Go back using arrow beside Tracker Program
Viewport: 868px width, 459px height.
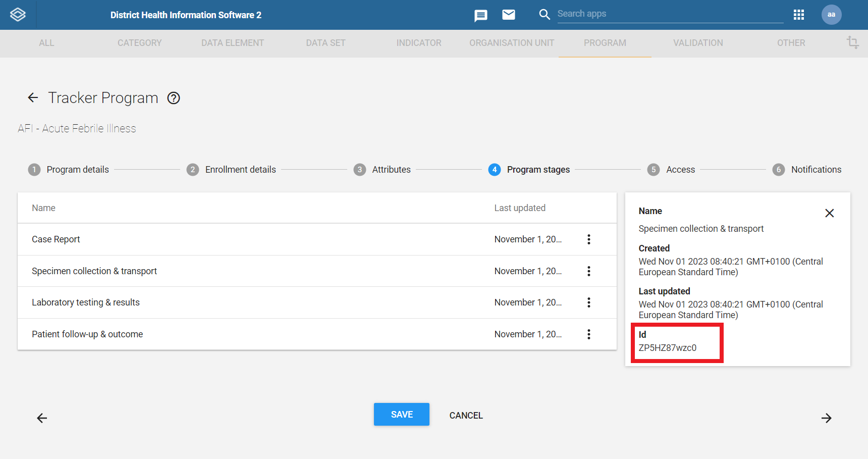coord(33,97)
